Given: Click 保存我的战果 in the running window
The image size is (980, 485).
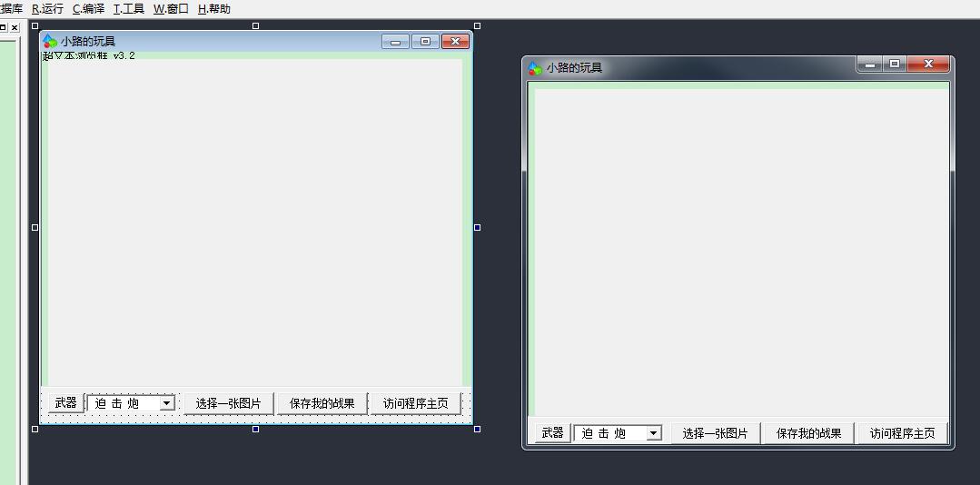Looking at the screenshot, I should [808, 434].
